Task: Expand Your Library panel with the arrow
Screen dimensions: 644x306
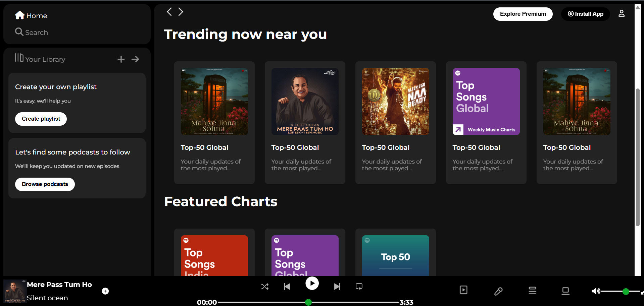Action: [x=135, y=59]
